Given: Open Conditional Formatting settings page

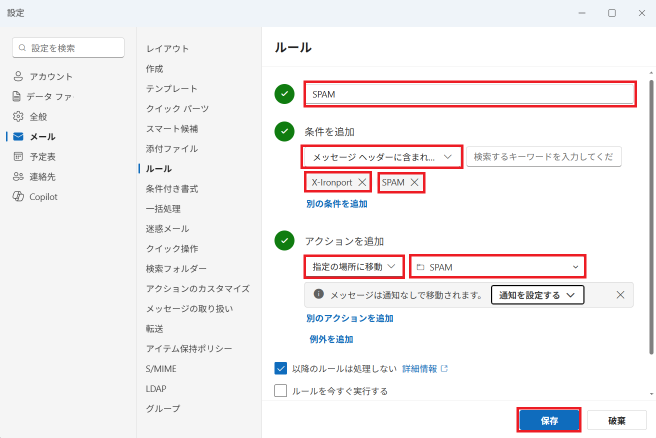Looking at the screenshot, I should click(172, 189).
